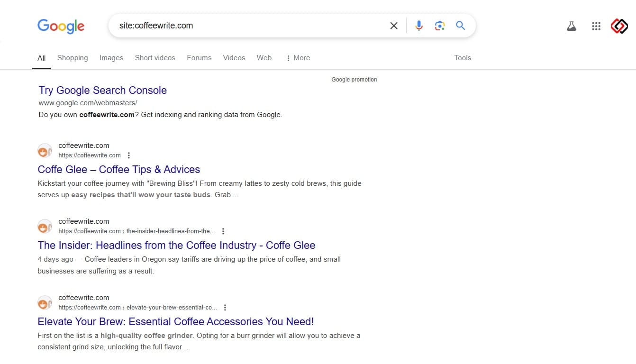
Task: Clear the search box with X icon
Action: (393, 26)
